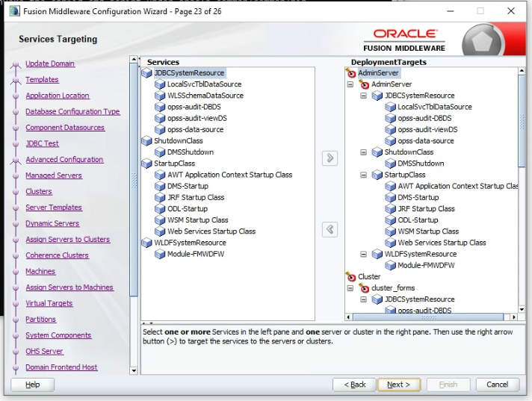Screen dimensions: 532x401
Task: Click LocalSvcTblDataSource icon in DeploymentTargets
Action: tap(390, 107)
